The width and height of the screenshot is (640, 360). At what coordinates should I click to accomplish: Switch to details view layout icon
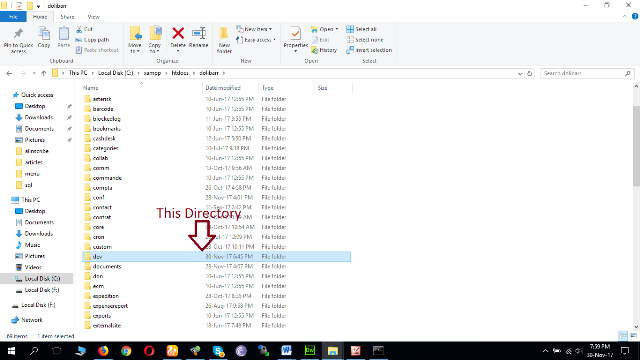[x=623, y=336]
